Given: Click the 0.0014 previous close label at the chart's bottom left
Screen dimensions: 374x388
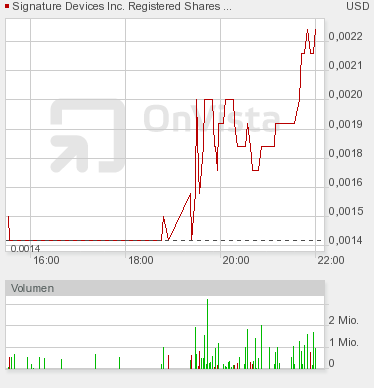Looking at the screenshot, I should (25, 249).
